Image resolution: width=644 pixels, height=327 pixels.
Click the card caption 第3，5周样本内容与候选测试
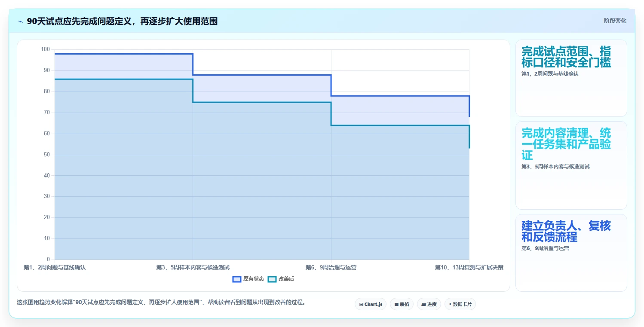555,167
